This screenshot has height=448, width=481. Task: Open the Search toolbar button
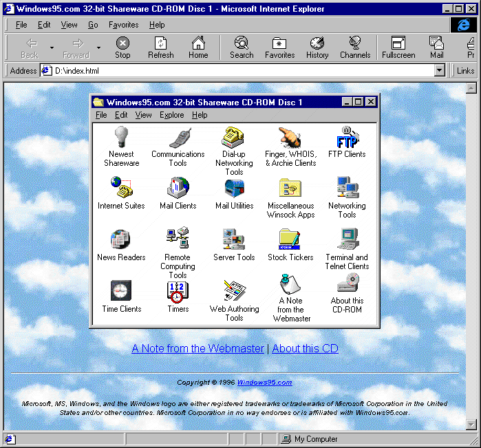click(x=242, y=47)
